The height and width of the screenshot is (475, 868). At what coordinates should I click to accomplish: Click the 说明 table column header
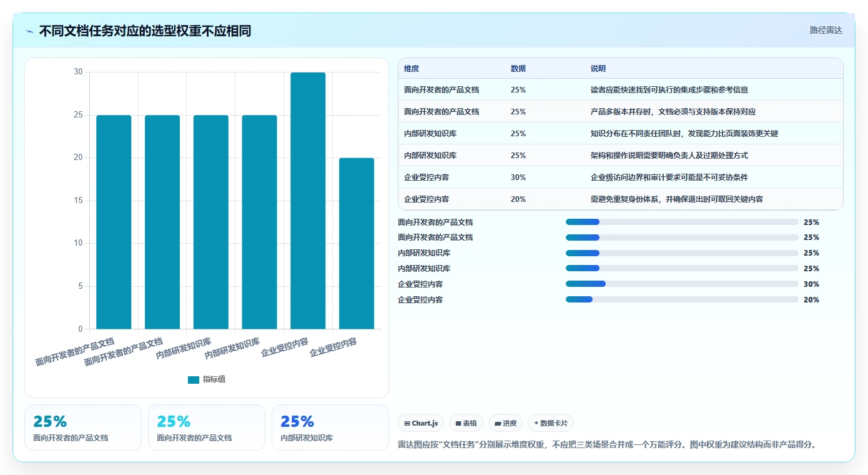click(598, 68)
